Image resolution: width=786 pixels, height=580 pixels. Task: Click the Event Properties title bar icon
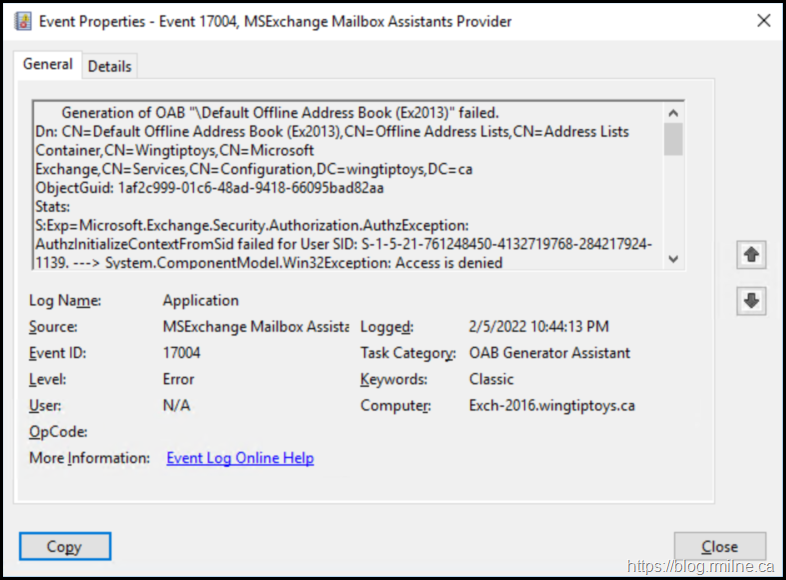pyautogui.click(x=23, y=20)
